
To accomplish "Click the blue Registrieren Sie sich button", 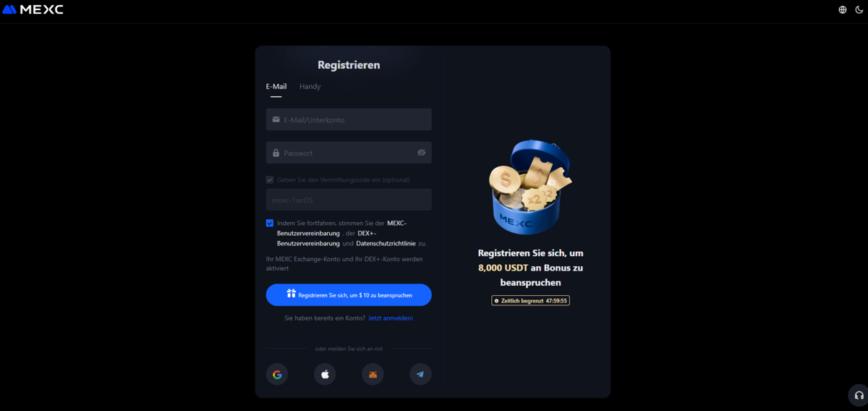I will point(349,295).
